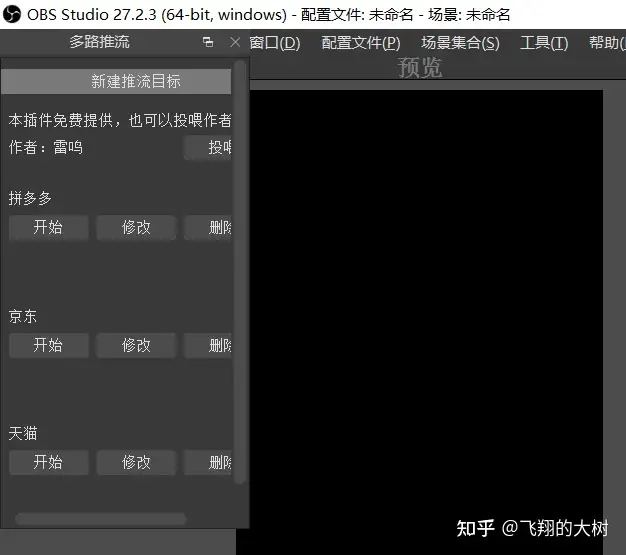The width and height of the screenshot is (626, 555).
Task: Click the 作者：雷鸣 author text
Action: coord(46,148)
